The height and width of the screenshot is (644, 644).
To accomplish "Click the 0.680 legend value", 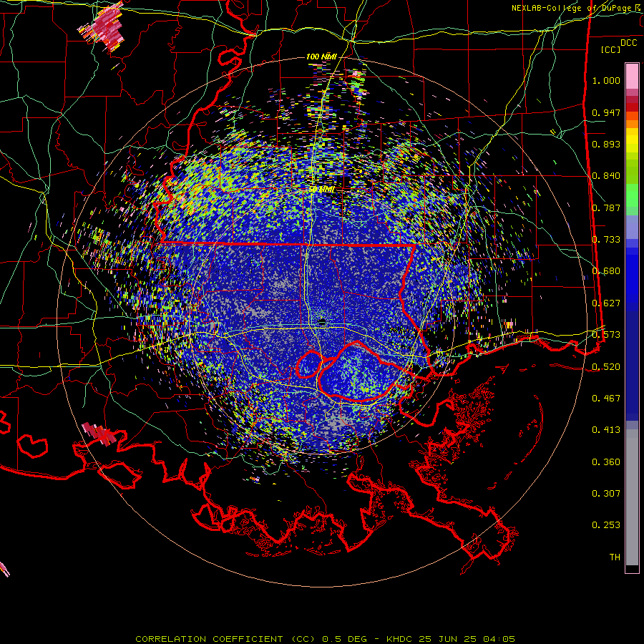I will pos(606,271).
